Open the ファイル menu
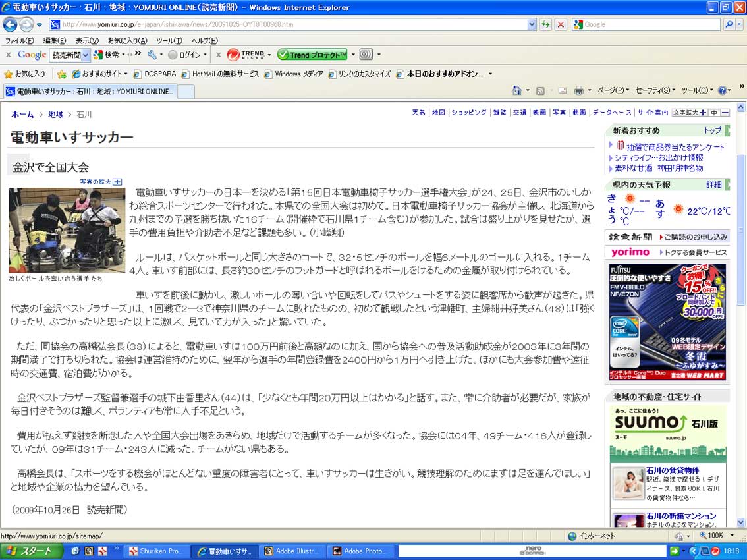 (20, 41)
